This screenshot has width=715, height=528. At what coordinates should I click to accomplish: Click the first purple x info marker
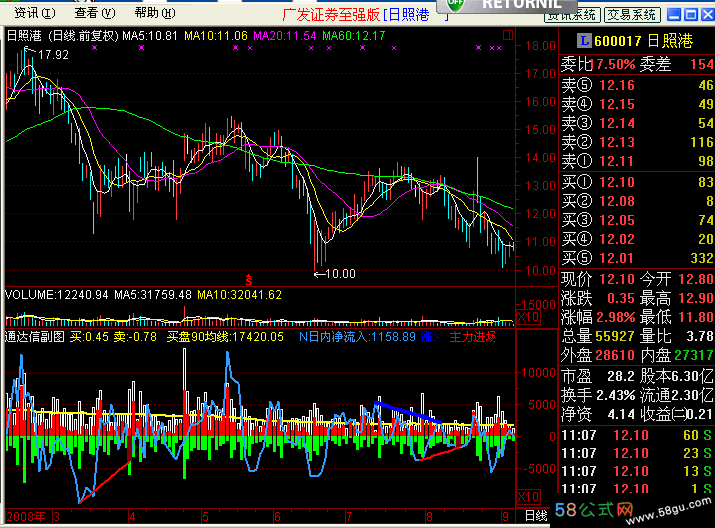pyautogui.click(x=94, y=47)
